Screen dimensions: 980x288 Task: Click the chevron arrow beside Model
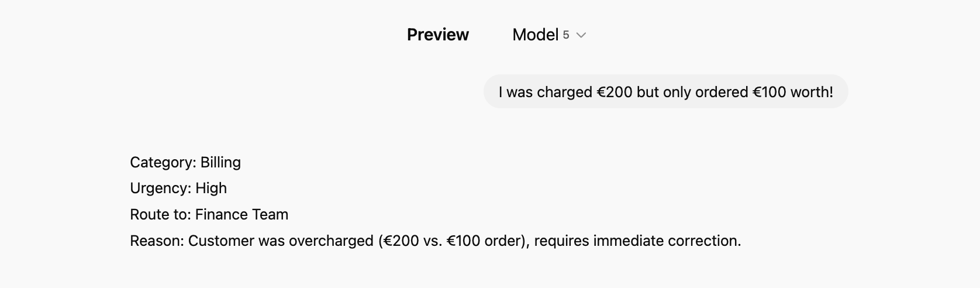(x=581, y=35)
